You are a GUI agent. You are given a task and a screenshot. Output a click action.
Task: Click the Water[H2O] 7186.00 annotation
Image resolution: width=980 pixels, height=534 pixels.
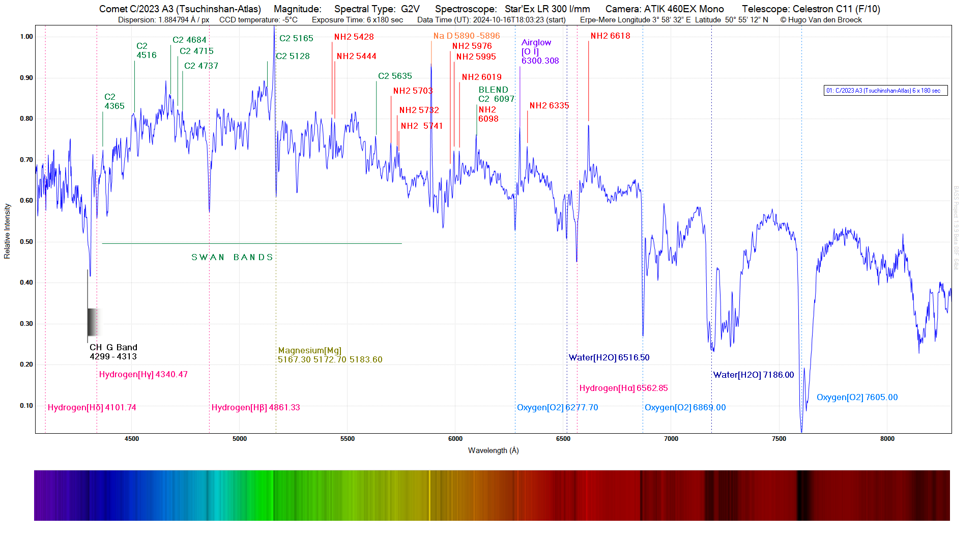click(753, 375)
